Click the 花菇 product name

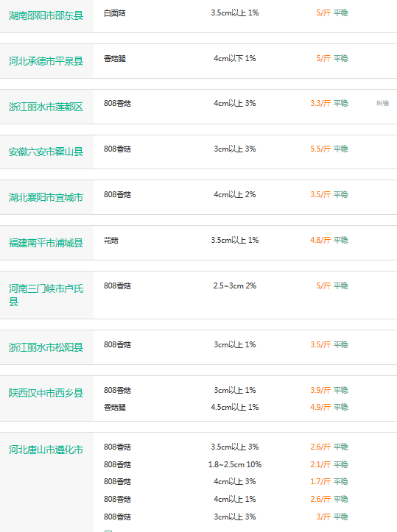point(111,241)
